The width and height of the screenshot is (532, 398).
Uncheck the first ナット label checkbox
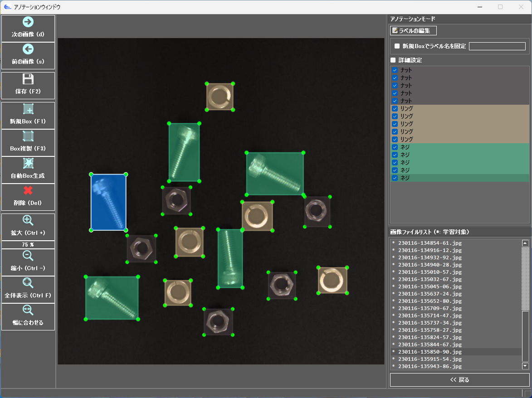click(395, 70)
